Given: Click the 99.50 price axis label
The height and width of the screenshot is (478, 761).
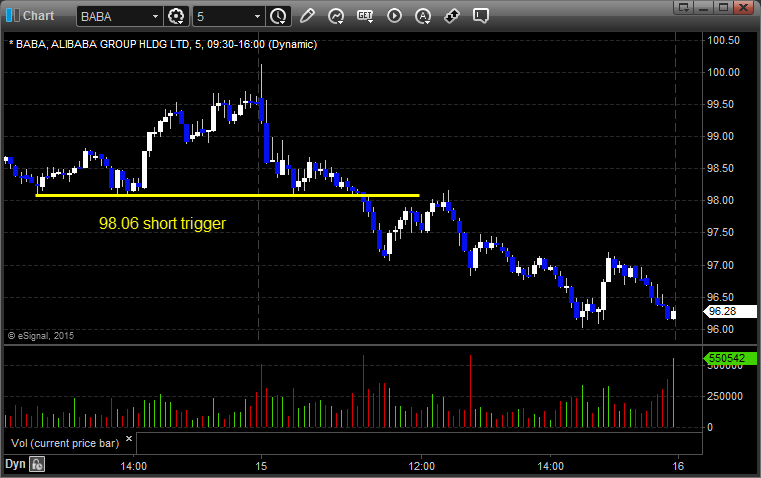Looking at the screenshot, I should coord(720,104).
